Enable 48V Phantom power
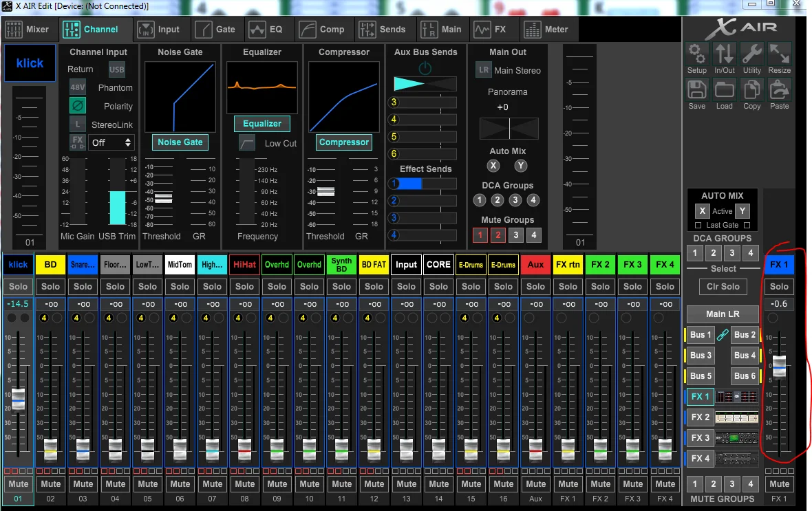Viewport: 812px width, 511px height. [78, 87]
